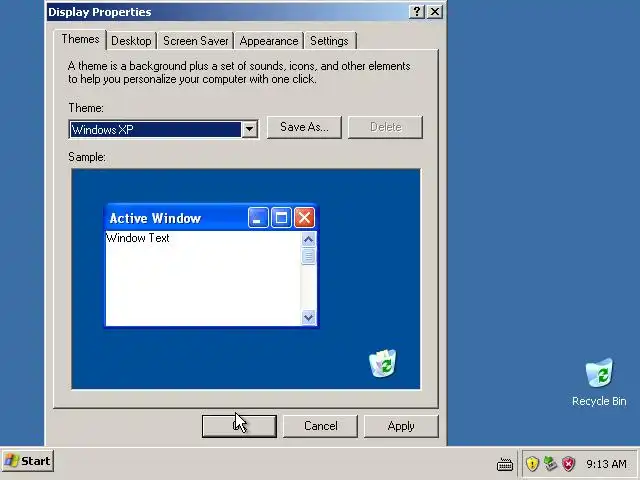Click the Recycle Bin icon in the sample preview
This screenshot has width=640, height=480.
(x=382, y=363)
